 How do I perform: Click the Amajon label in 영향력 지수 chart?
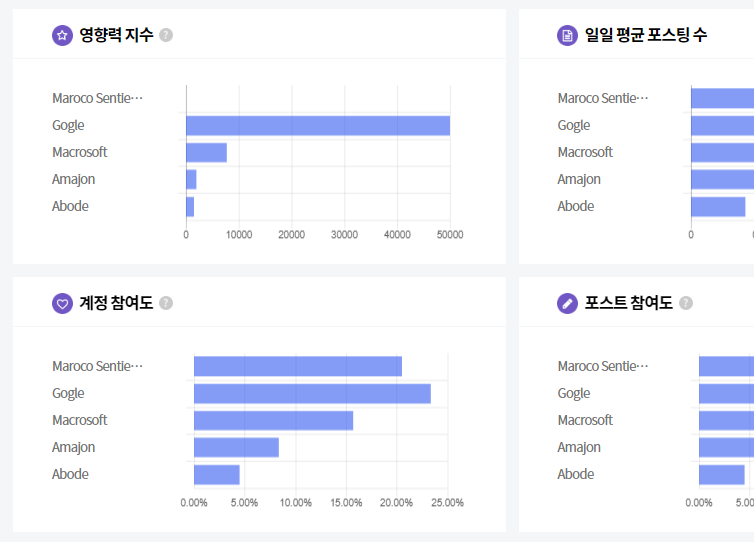pyautogui.click(x=73, y=179)
